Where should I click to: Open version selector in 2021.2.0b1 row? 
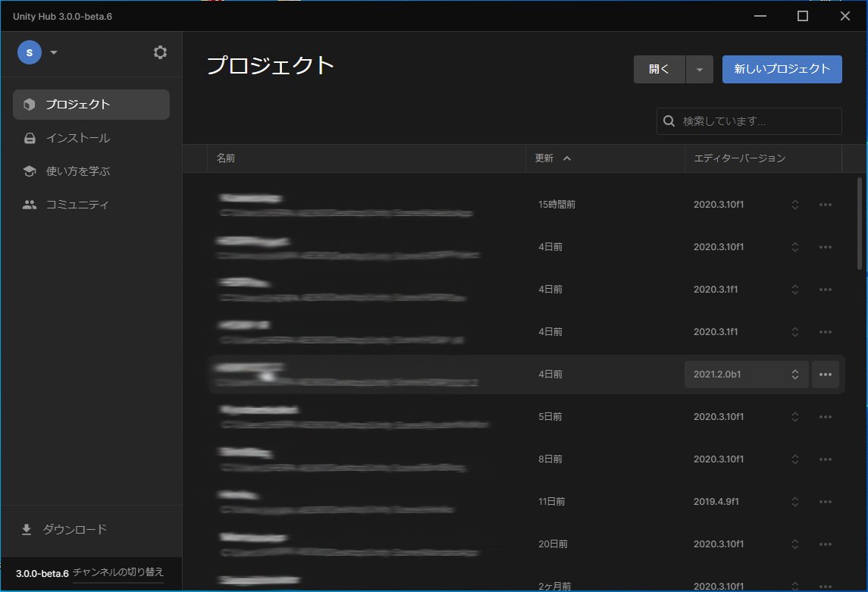[x=746, y=374]
